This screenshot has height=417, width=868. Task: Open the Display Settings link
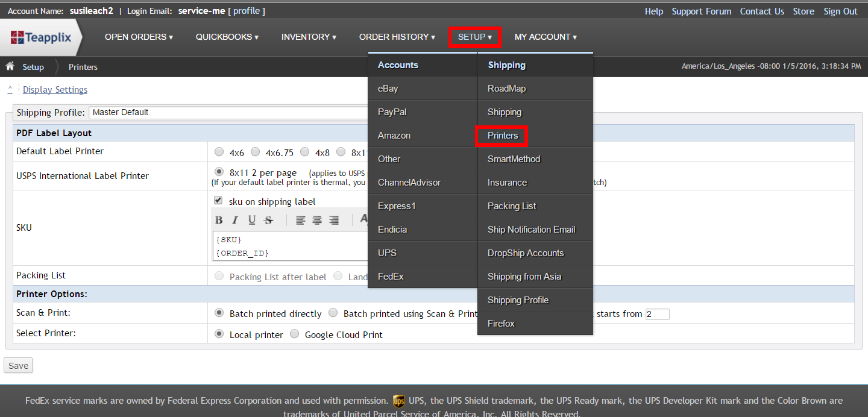tap(55, 90)
